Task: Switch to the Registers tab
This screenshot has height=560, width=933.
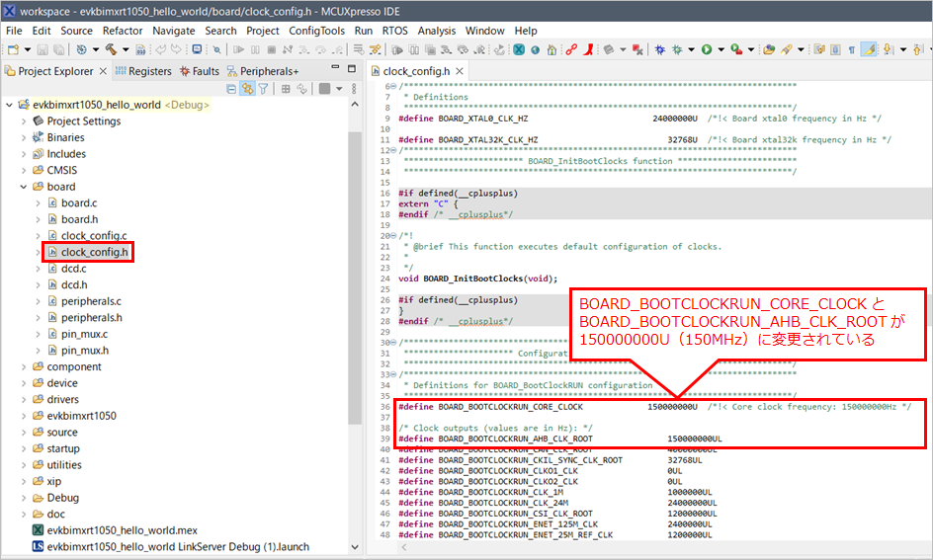Action: tap(143, 71)
